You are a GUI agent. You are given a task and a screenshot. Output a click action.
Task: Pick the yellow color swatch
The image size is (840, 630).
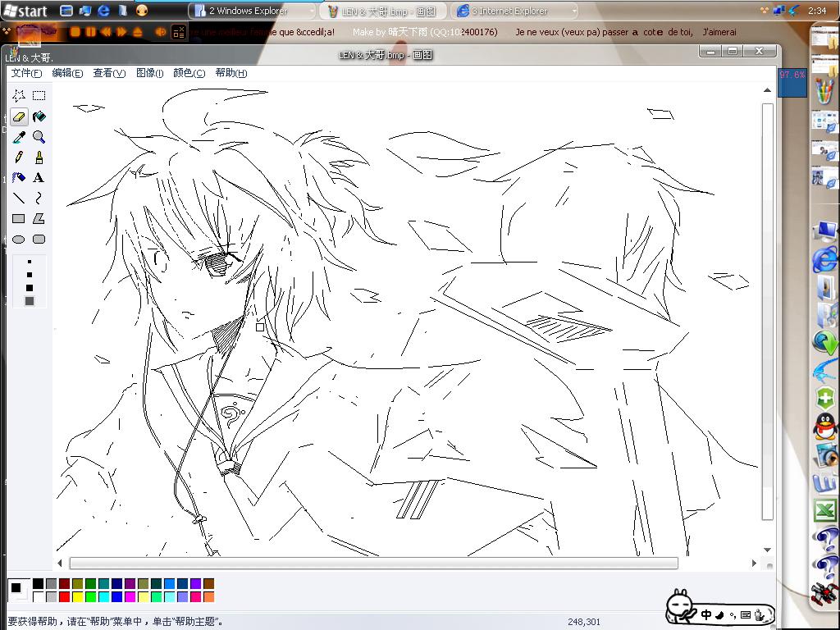78,596
